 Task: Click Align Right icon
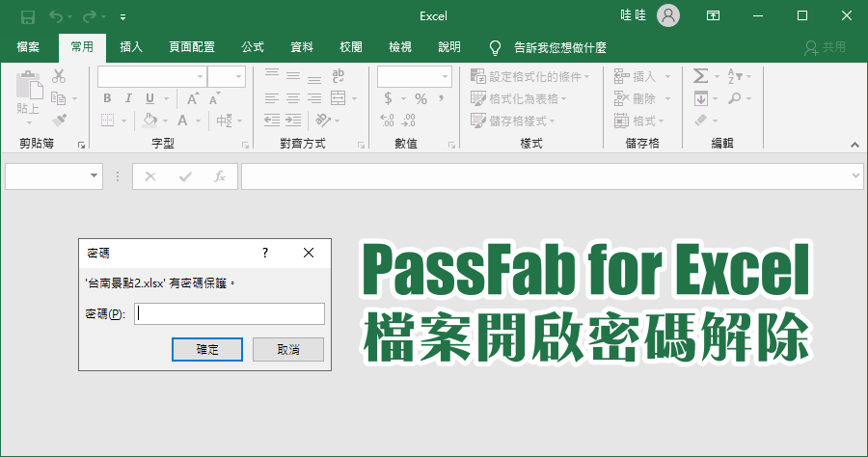point(314,98)
